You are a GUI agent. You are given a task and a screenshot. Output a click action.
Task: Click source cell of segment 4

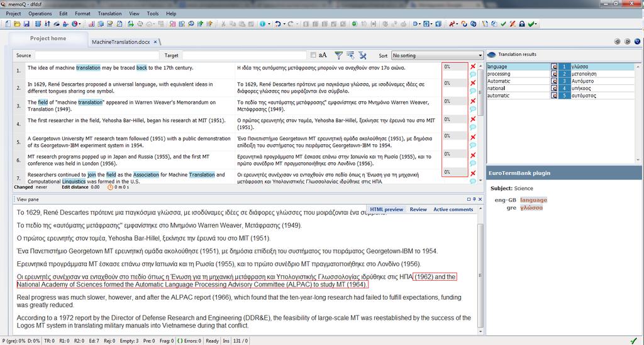tap(130, 124)
